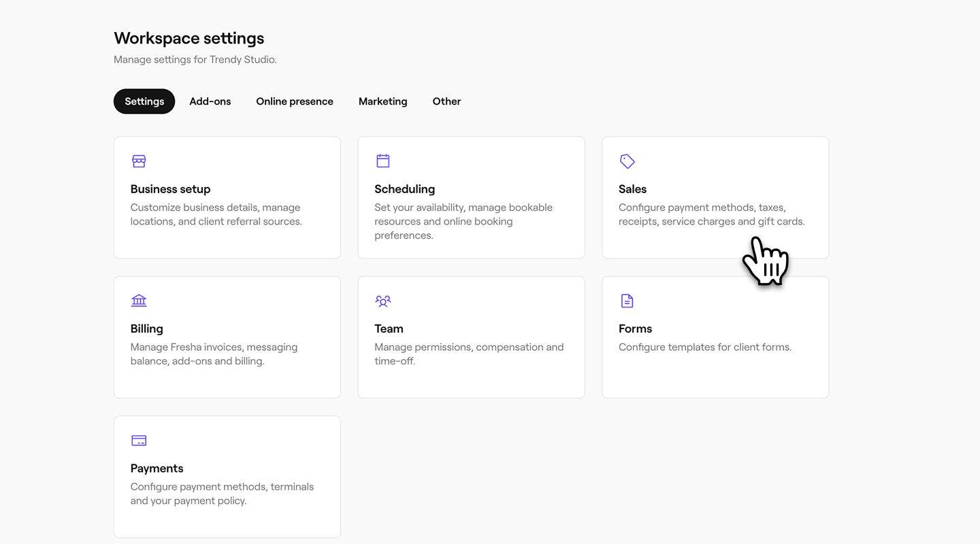Open the Sales settings title
The width and height of the screenshot is (980, 544).
(x=633, y=189)
